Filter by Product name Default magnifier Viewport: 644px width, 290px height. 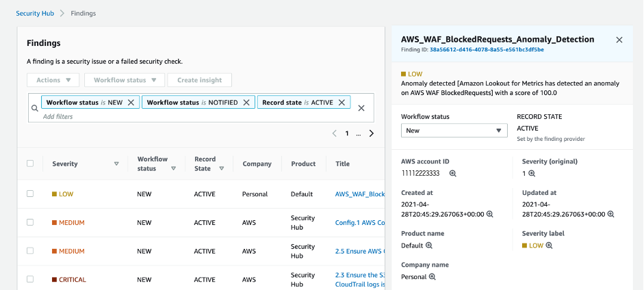point(429,246)
